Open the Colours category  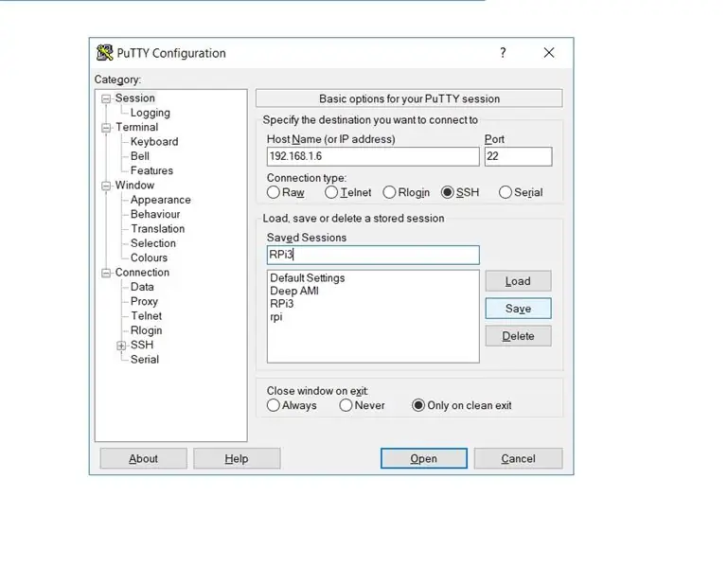click(x=149, y=257)
